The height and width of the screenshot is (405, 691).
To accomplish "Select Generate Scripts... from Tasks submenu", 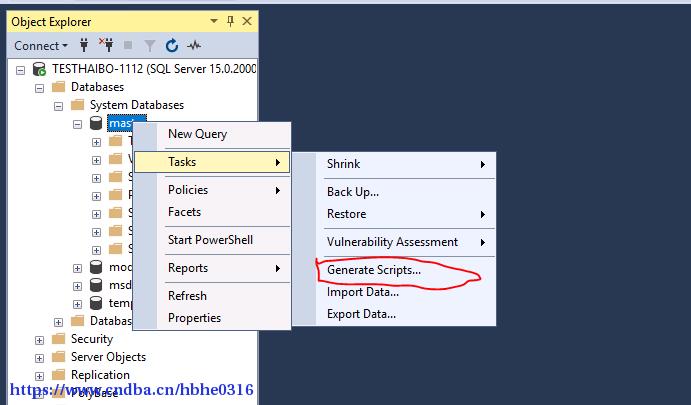I will coord(374,270).
